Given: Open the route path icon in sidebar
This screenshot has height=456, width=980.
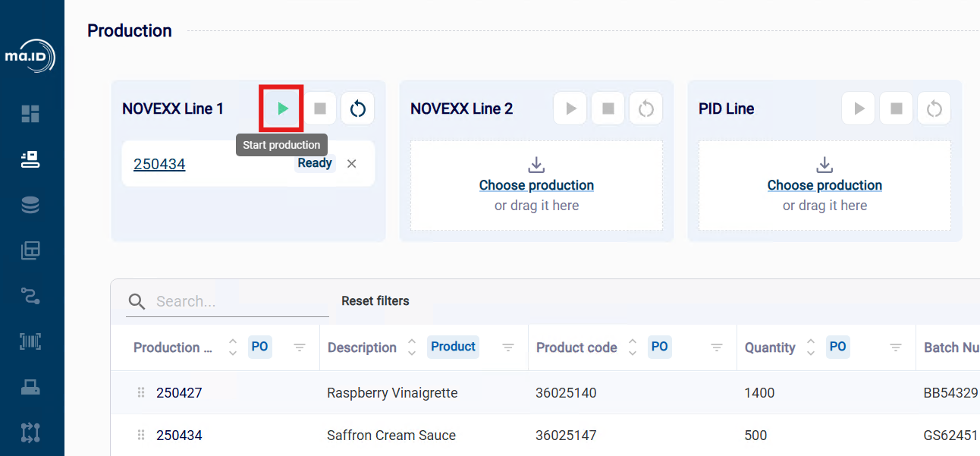Looking at the screenshot, I should pyautogui.click(x=30, y=296).
